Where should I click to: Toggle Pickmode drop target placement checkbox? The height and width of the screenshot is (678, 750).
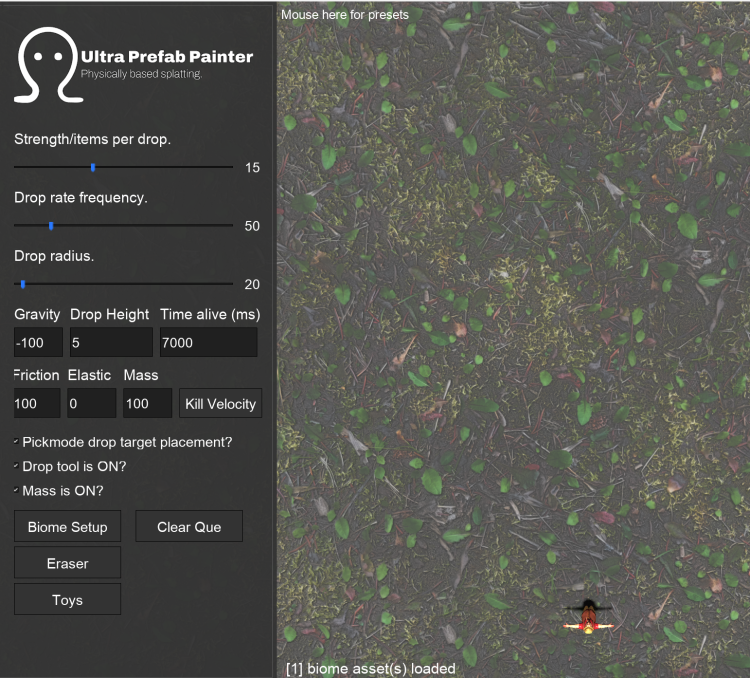tap(17, 442)
